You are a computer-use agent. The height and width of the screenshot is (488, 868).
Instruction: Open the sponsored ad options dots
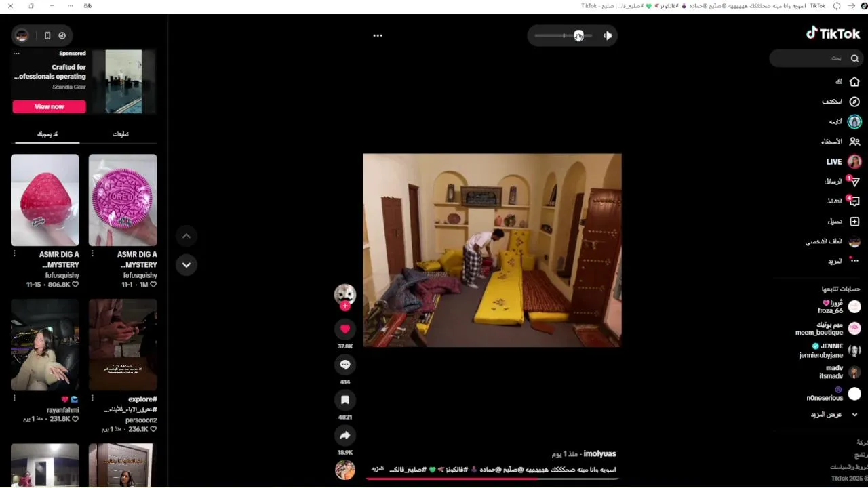point(16,54)
